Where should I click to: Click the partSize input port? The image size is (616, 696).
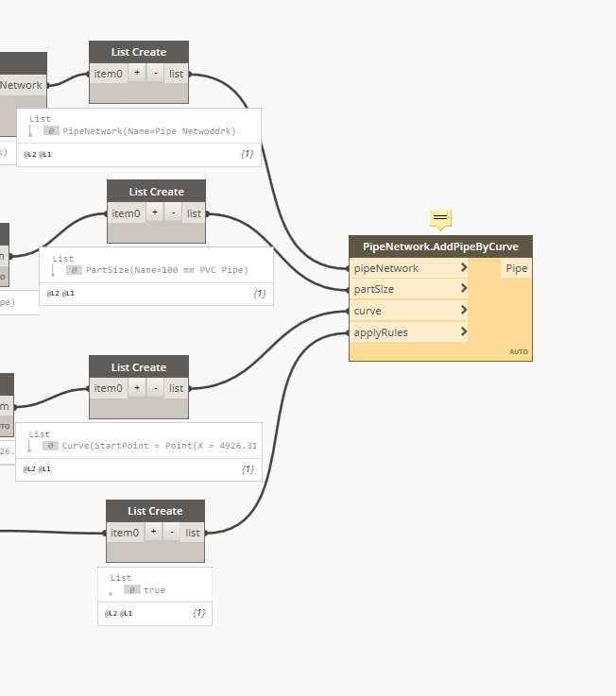(408, 289)
